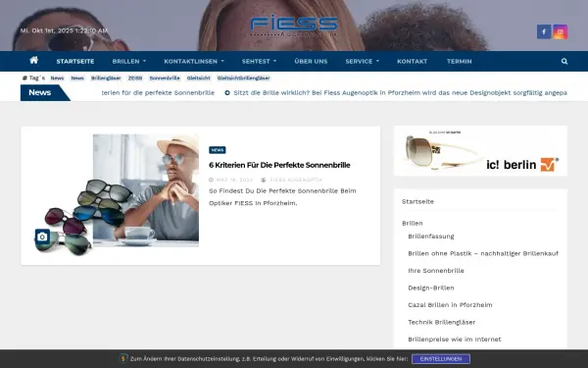
Task: Open the Kontakt menu item
Action: point(413,61)
